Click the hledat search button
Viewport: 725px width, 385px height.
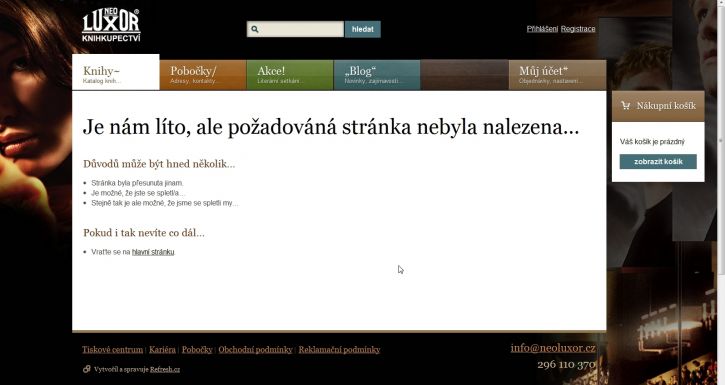(x=362, y=29)
